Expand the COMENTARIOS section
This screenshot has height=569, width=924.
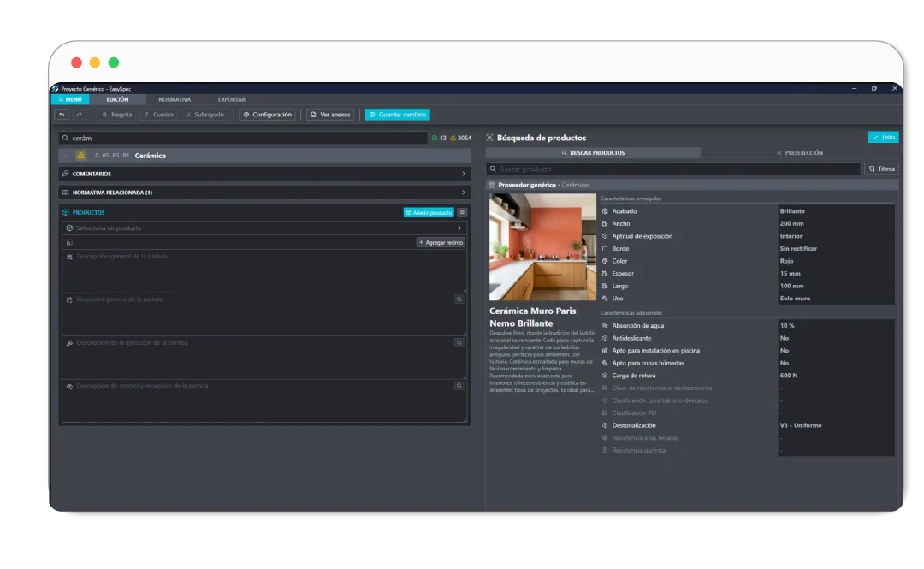coord(264,174)
